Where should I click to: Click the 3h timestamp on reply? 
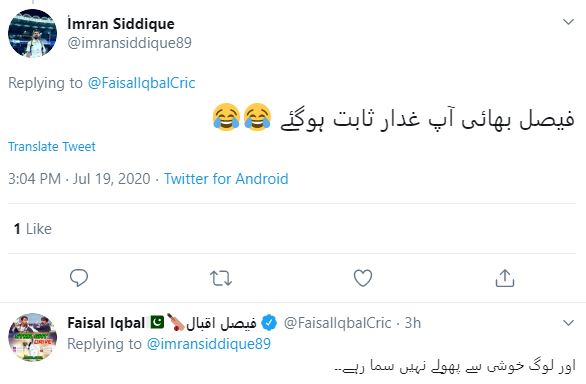click(x=413, y=323)
